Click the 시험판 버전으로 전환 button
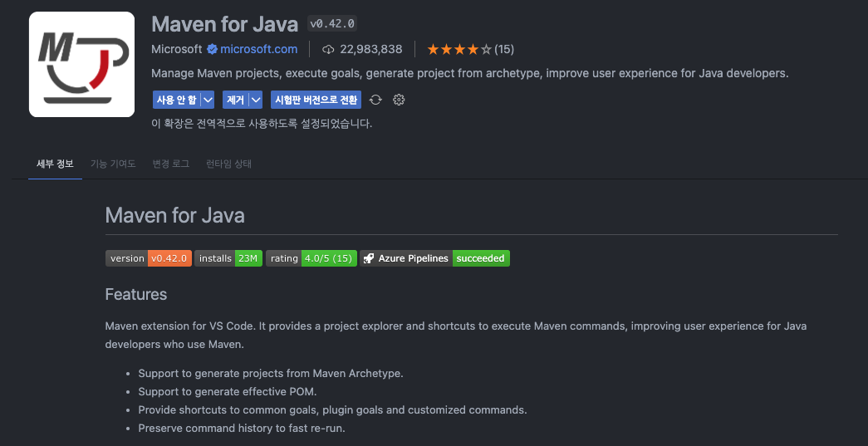The height and width of the screenshot is (446, 868). pyautogui.click(x=316, y=100)
